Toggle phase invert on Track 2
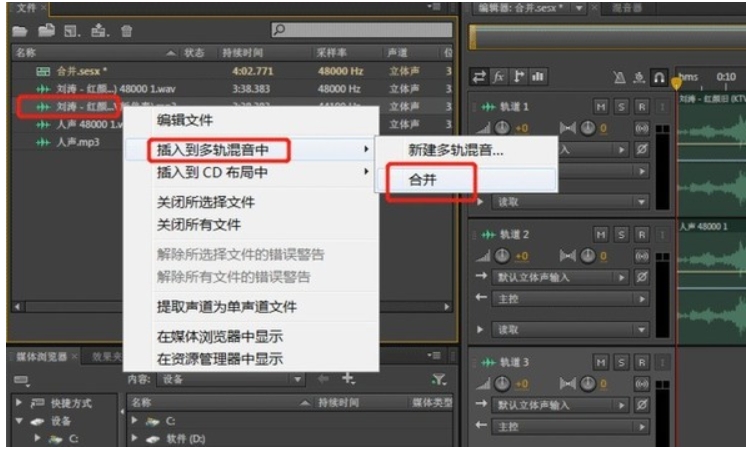This screenshot has width=746, height=450. (641, 277)
